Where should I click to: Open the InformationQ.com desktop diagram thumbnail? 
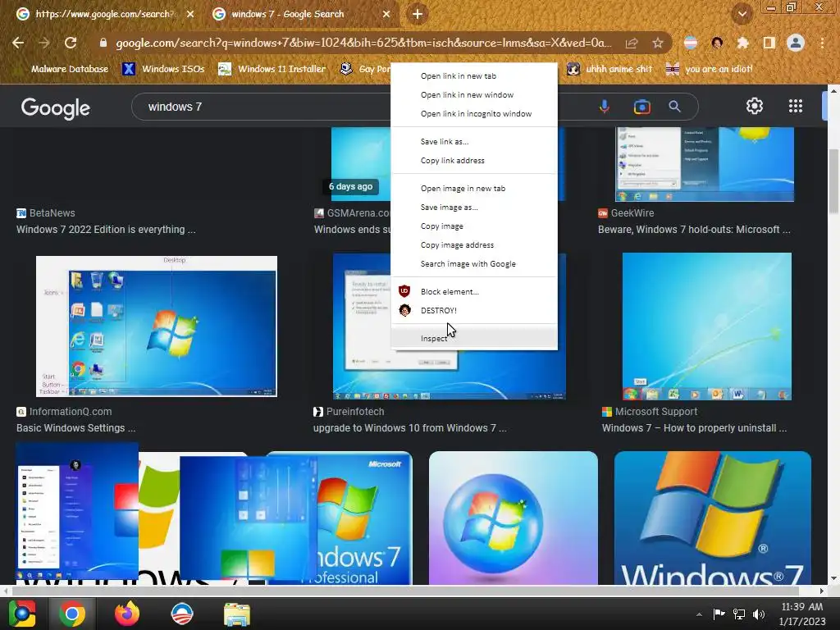(157, 326)
